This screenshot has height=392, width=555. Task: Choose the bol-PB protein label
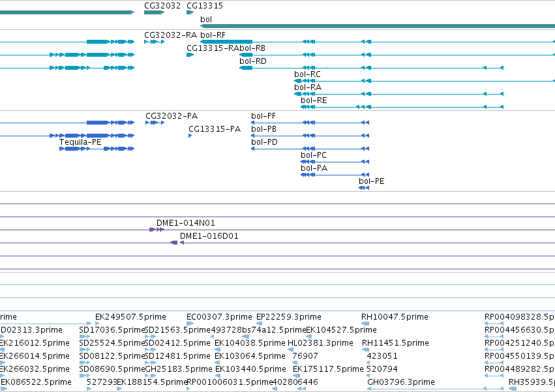pyautogui.click(x=263, y=129)
